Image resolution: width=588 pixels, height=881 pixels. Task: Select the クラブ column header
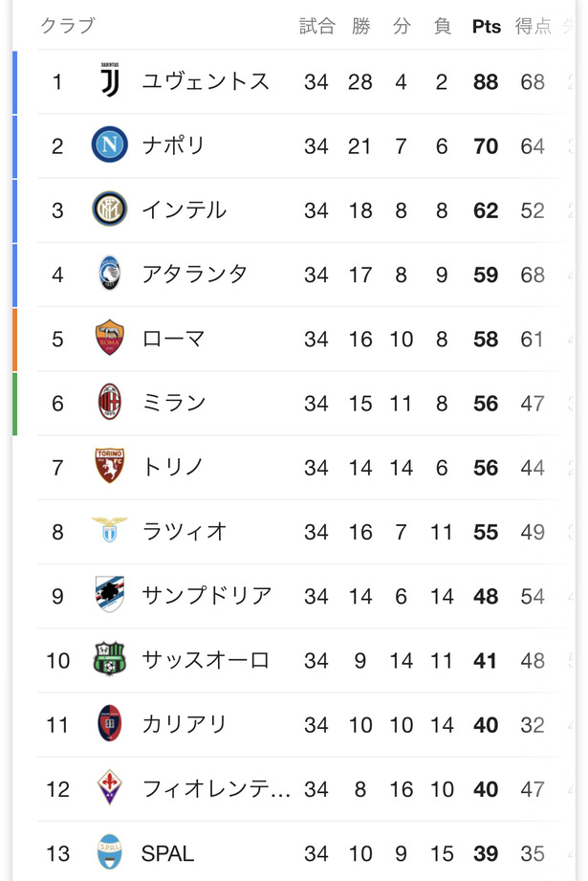click(x=68, y=26)
